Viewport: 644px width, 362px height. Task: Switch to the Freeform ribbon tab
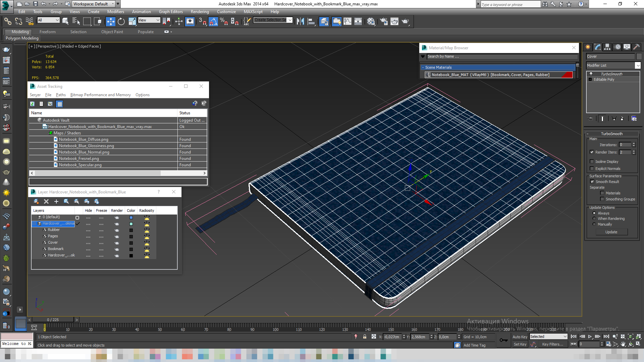pos(48,32)
